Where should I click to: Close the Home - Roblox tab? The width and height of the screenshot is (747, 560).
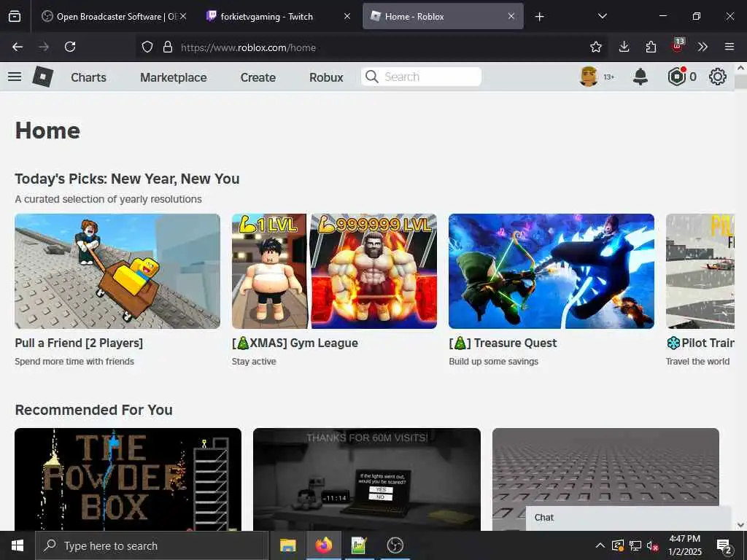[511, 16]
